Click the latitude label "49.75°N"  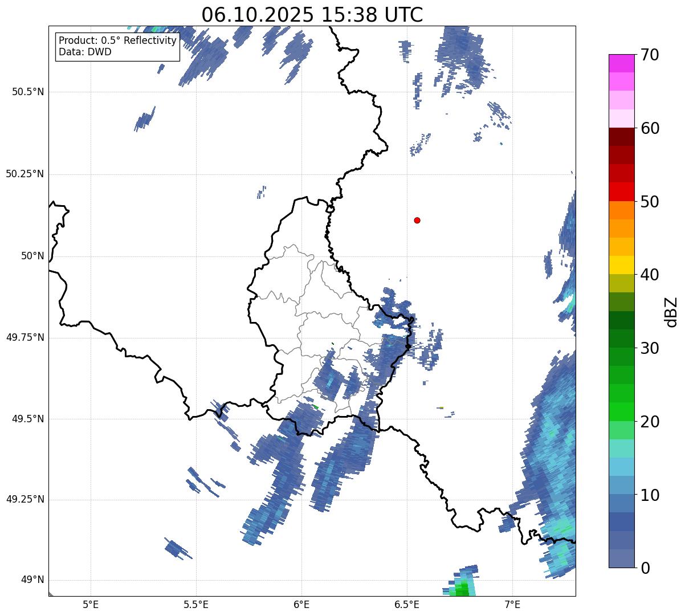point(25,337)
